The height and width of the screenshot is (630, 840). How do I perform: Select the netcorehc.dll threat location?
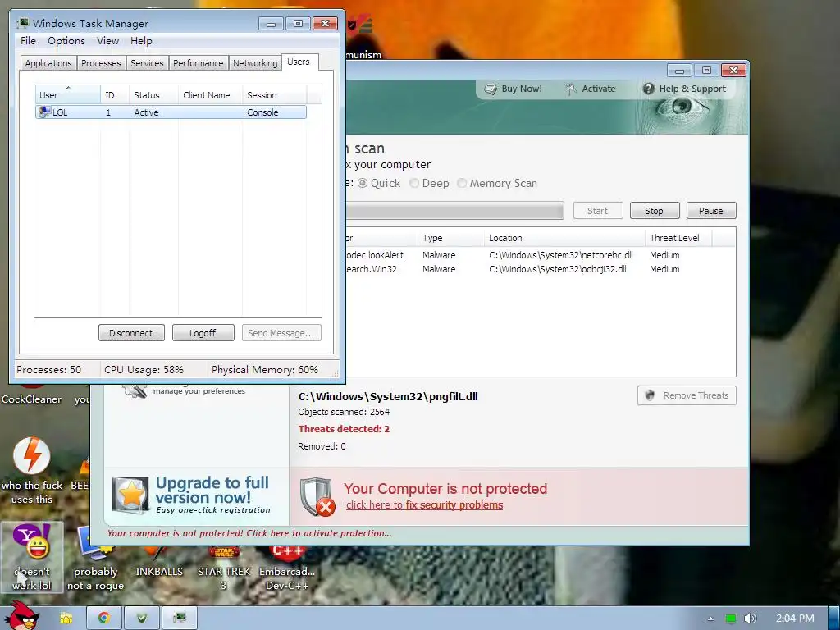click(561, 255)
